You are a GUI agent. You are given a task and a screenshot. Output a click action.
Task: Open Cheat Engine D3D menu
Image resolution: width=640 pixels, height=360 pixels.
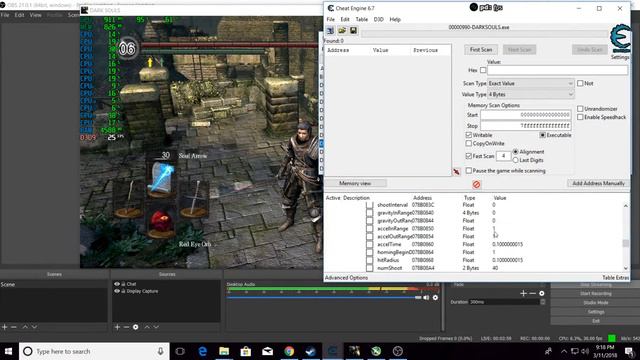click(x=378, y=19)
